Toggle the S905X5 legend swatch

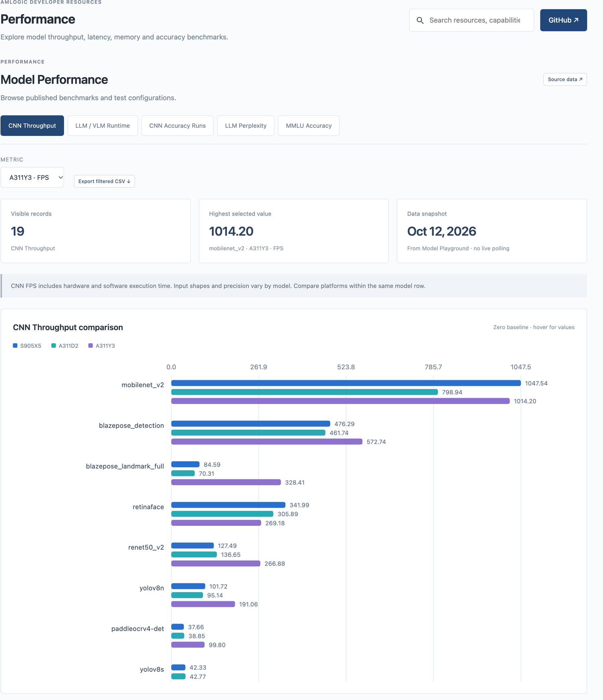(15, 346)
